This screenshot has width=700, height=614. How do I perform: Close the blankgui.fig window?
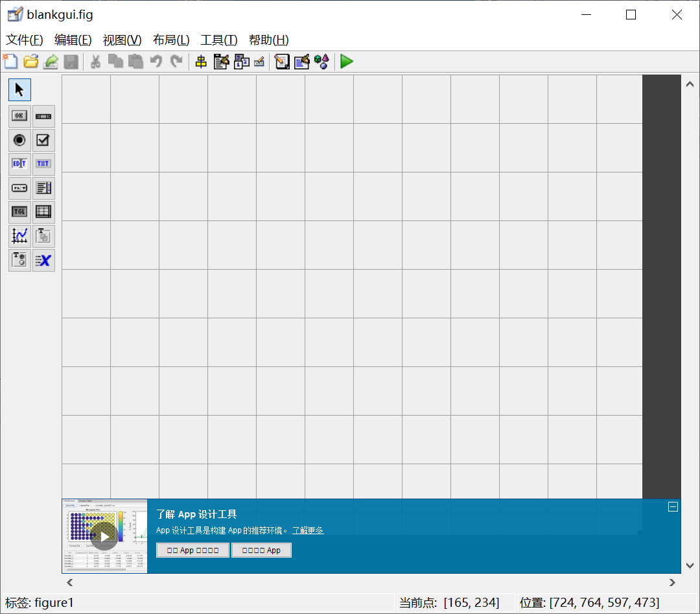[x=677, y=15]
